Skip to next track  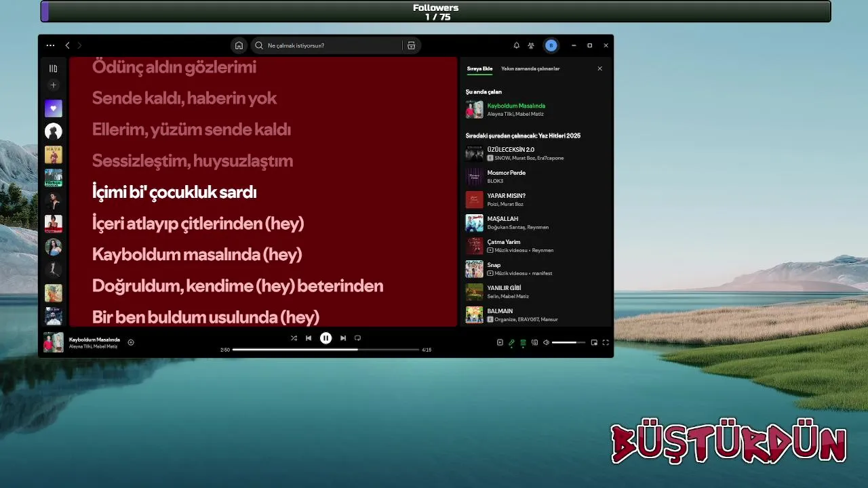pos(343,338)
